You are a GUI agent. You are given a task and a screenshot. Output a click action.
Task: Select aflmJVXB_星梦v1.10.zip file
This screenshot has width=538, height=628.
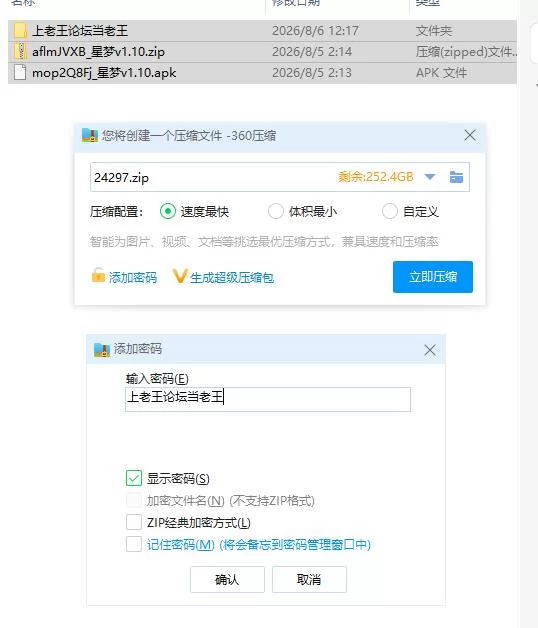pyautogui.click(x=262, y=52)
